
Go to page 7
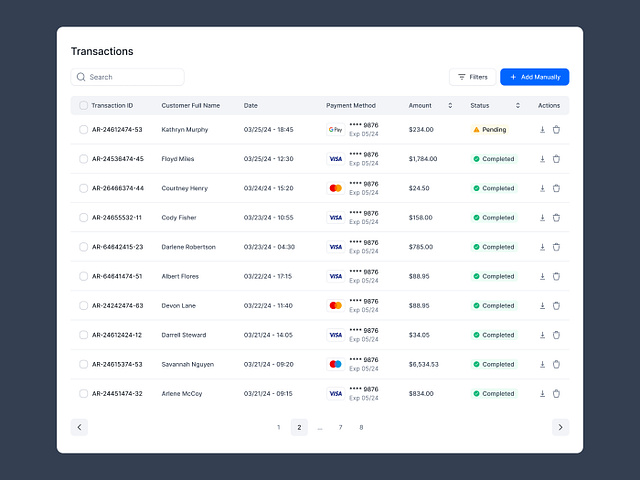(340, 427)
